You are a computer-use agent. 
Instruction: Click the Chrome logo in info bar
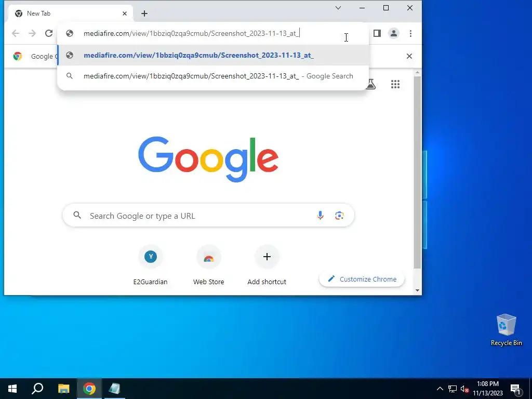18,56
